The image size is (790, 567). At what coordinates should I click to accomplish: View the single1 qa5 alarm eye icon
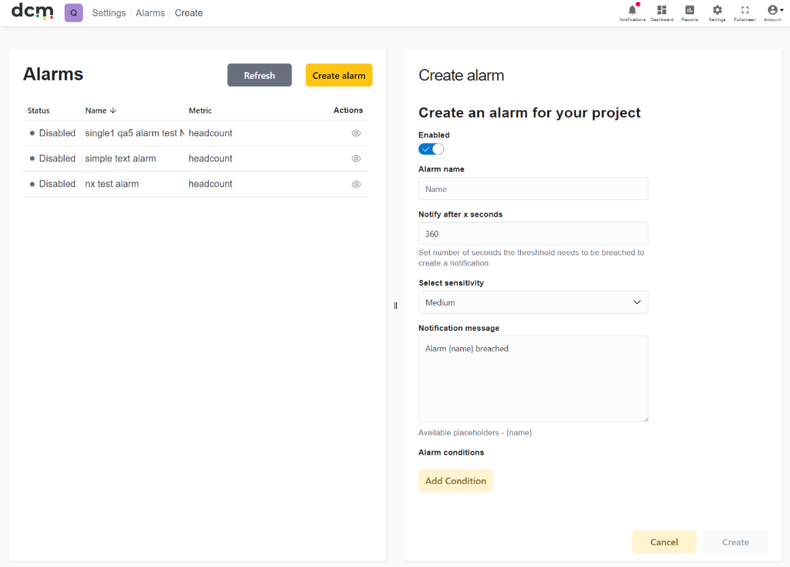point(356,133)
